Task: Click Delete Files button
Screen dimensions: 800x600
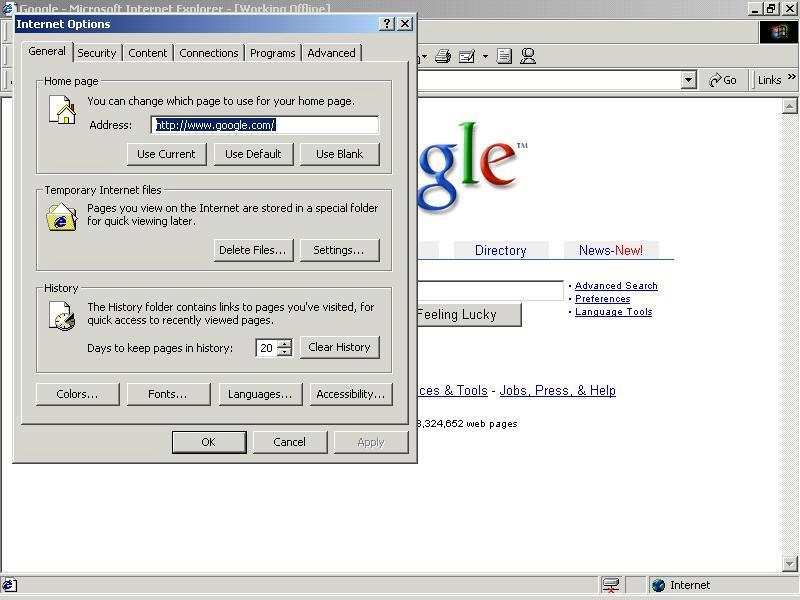Action: (x=253, y=250)
